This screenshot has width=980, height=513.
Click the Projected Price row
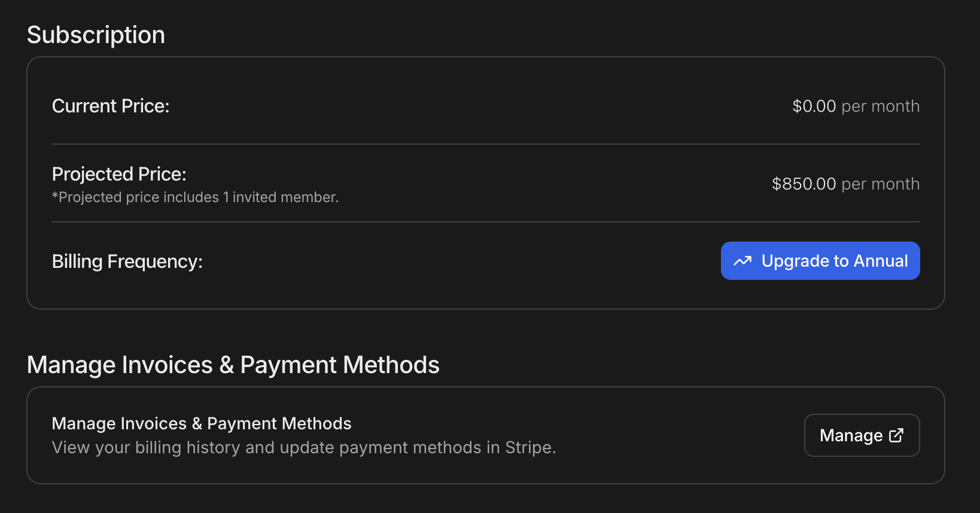pyautogui.click(x=118, y=174)
